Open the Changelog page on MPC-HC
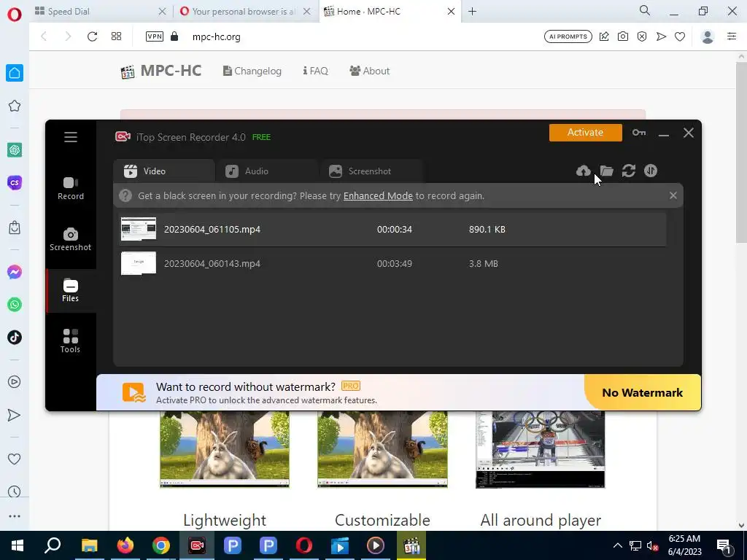 point(252,71)
